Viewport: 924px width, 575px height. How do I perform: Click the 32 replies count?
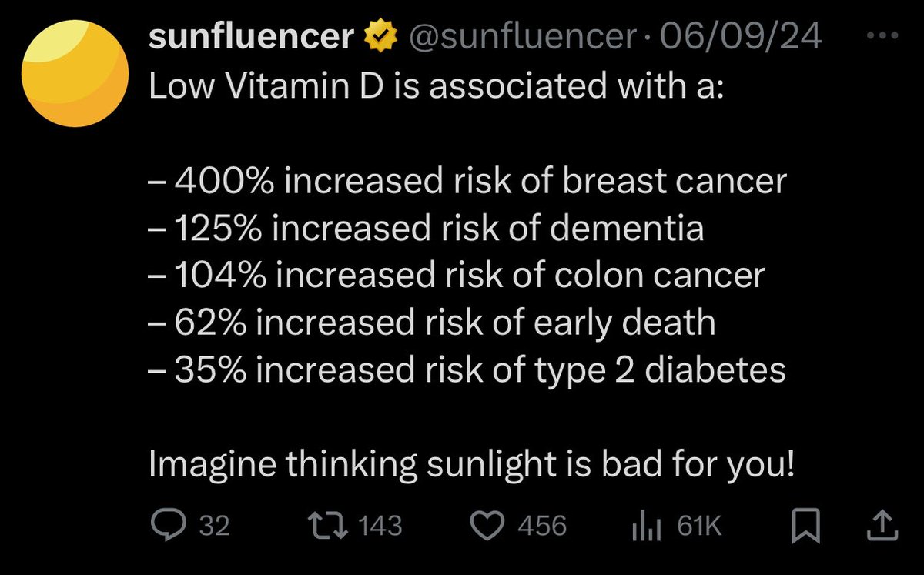215,527
